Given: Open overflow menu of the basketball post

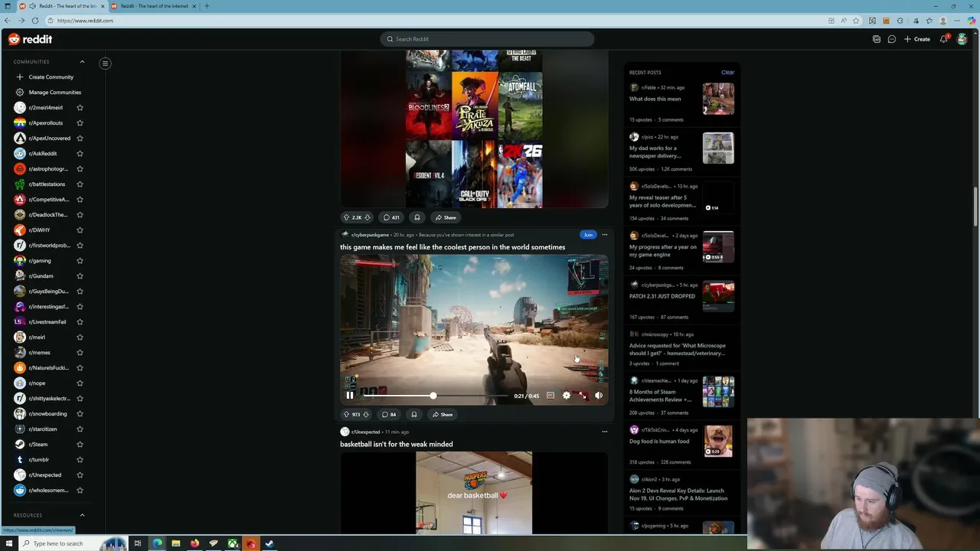Looking at the screenshot, I should click(x=605, y=432).
